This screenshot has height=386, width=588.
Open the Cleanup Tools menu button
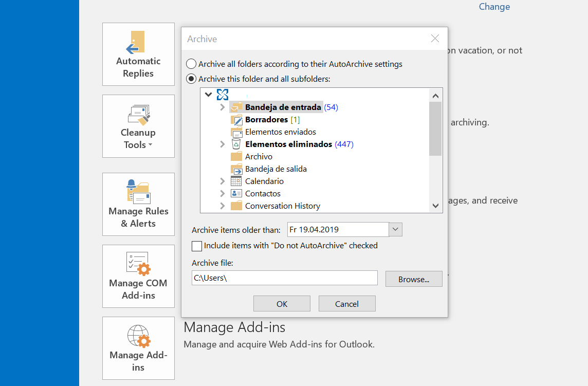(x=138, y=126)
